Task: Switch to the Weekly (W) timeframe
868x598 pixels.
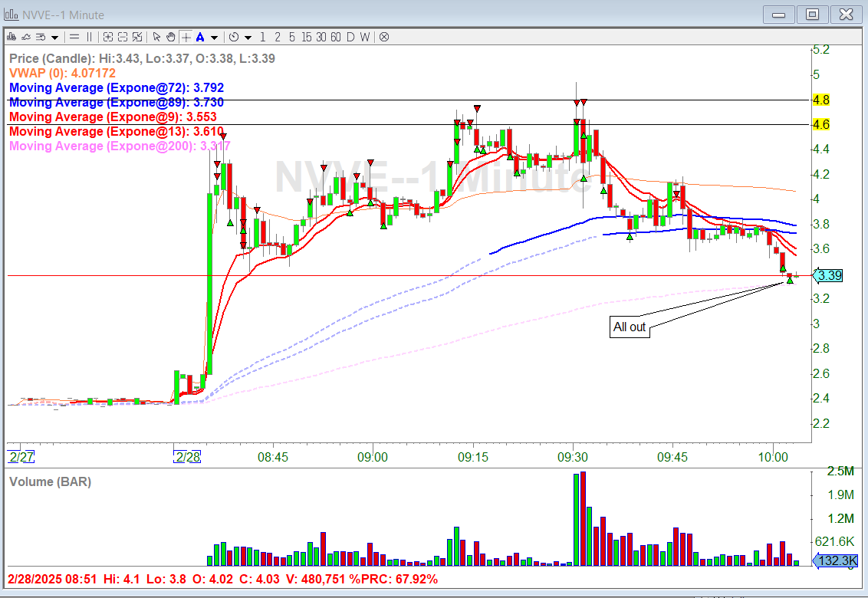Action: [365, 37]
